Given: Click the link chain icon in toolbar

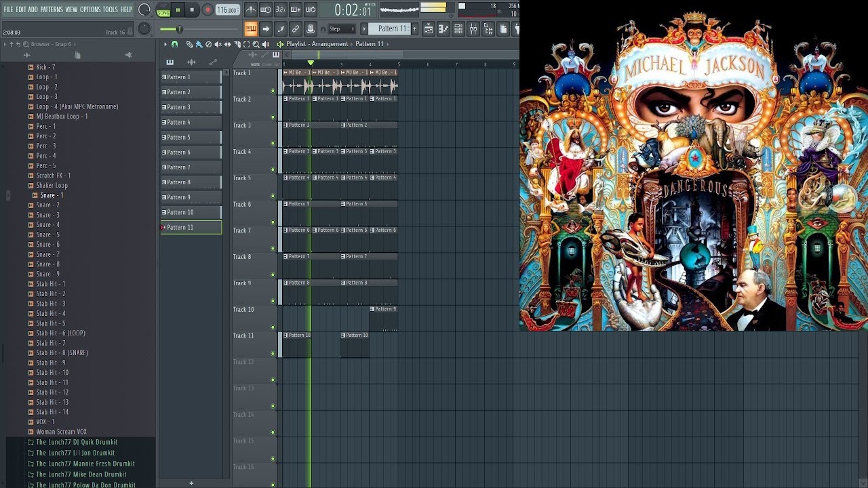Looking at the screenshot, I should coord(296,28).
